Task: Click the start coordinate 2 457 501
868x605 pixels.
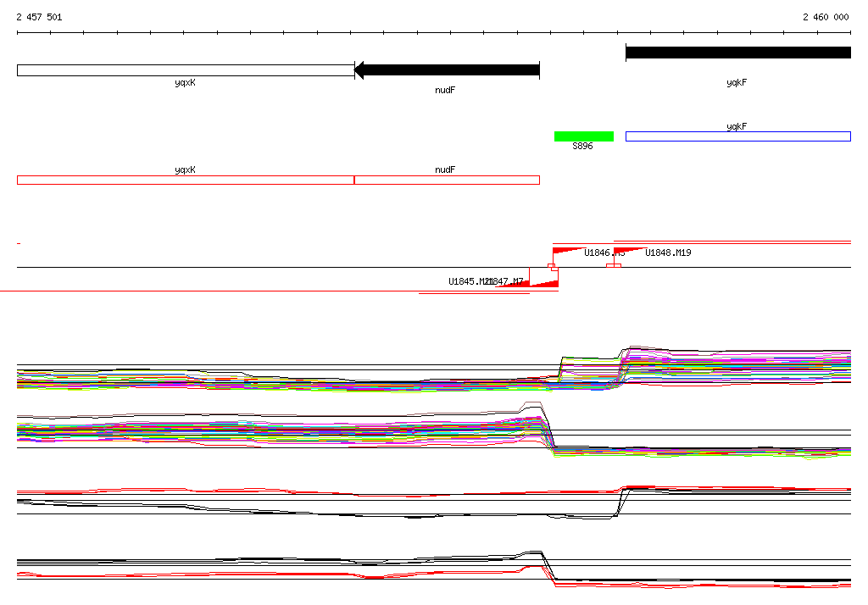Action: coord(39,17)
